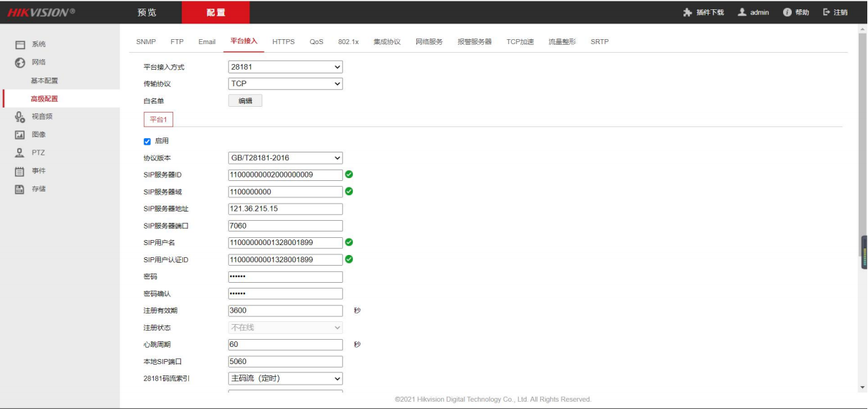
Task: Select Basic Configuration (基本配置) in sidebar
Action: coord(44,80)
